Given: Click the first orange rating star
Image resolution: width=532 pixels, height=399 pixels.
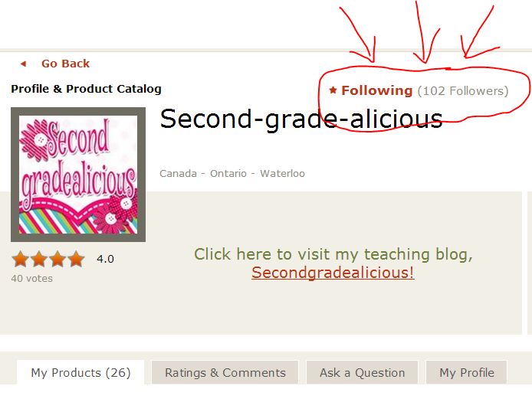Looking at the screenshot, I should click(20, 260).
